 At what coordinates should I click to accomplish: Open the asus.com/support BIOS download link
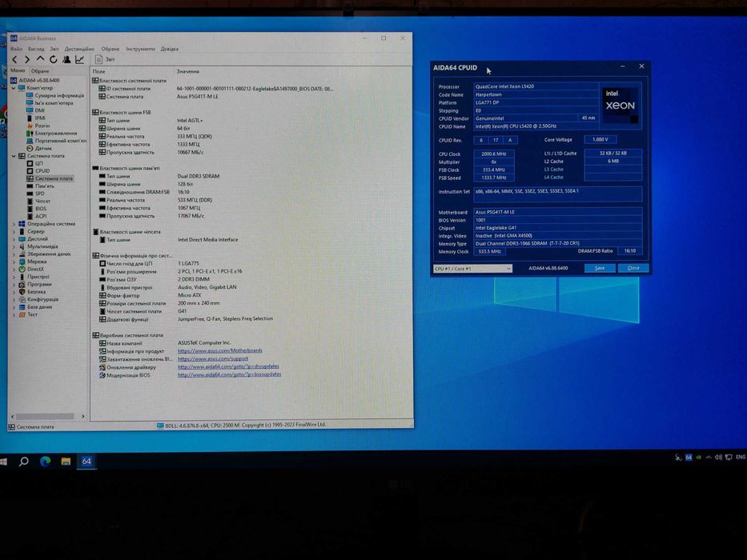(213, 358)
